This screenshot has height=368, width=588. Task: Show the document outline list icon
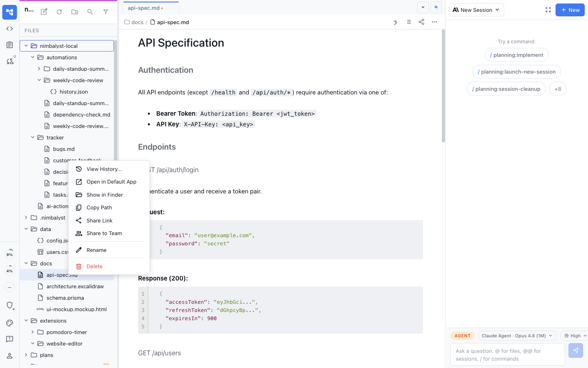tap(409, 22)
